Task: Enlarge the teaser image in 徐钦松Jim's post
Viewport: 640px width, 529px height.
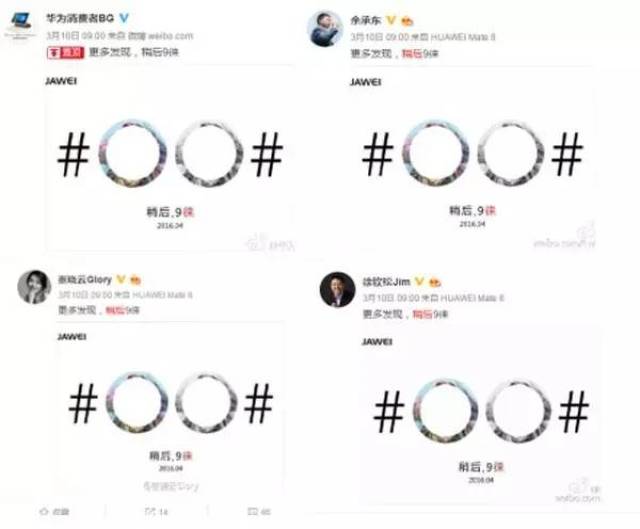Action: click(x=480, y=416)
